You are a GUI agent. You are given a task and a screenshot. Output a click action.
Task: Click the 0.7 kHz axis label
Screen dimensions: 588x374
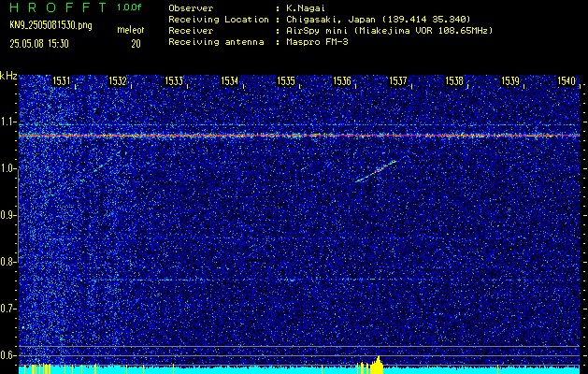[7, 309]
